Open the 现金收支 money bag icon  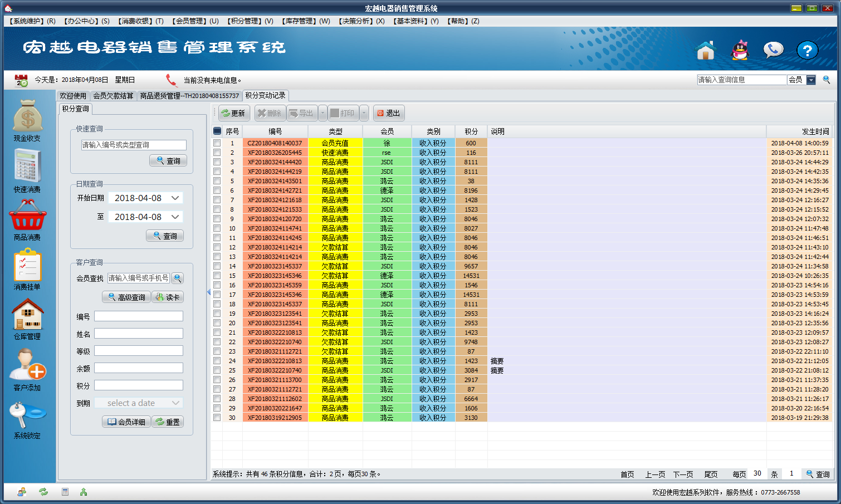pos(27,116)
